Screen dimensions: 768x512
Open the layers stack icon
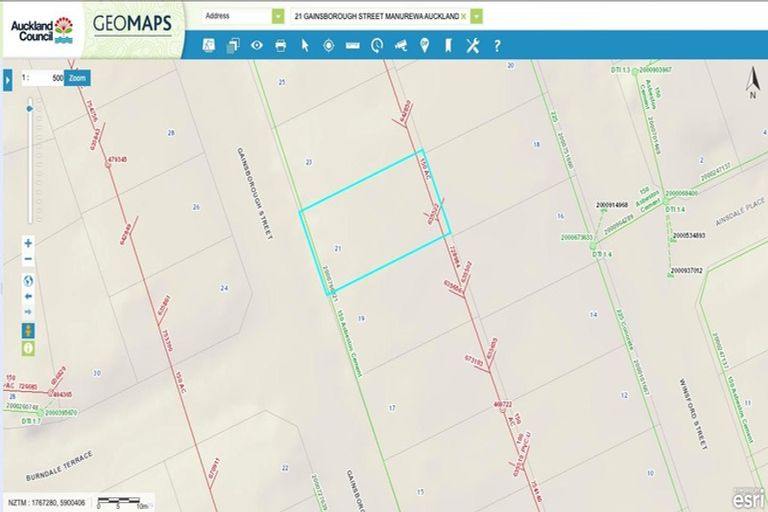[233, 45]
